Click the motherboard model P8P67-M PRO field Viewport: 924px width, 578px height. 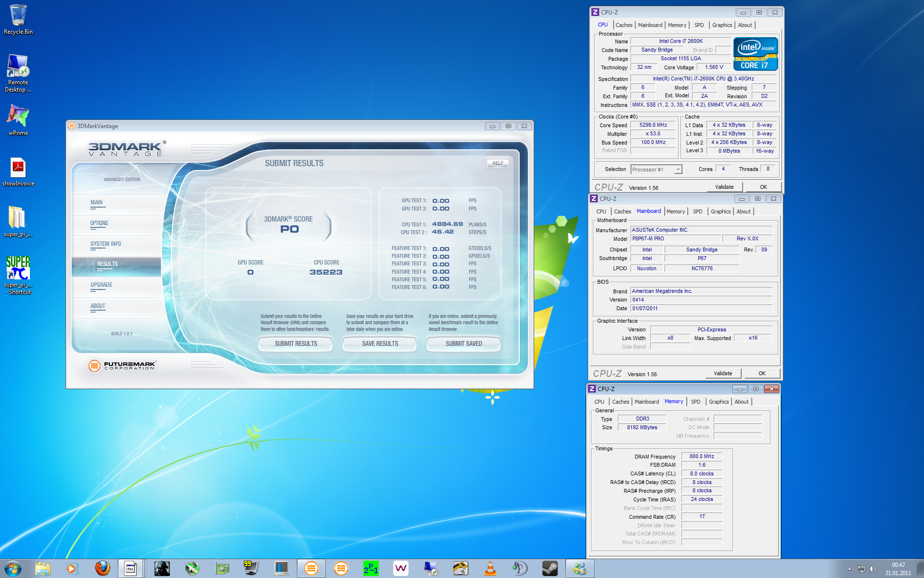pos(676,239)
